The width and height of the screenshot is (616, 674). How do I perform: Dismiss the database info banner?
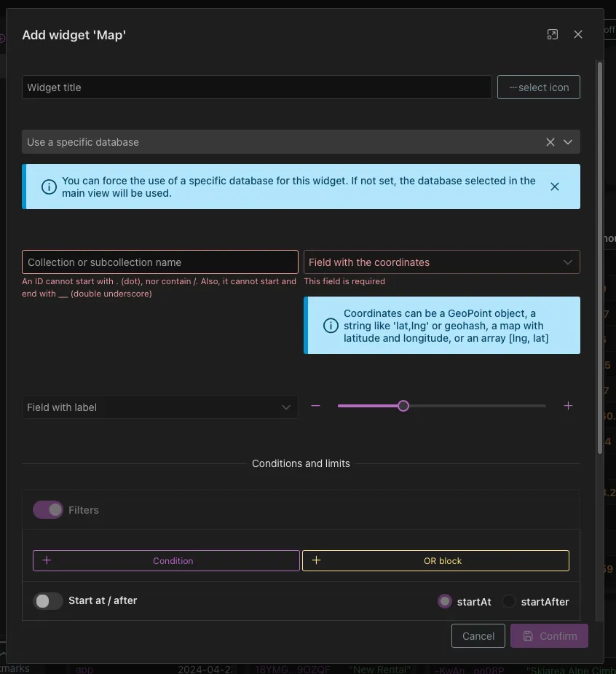click(x=555, y=187)
